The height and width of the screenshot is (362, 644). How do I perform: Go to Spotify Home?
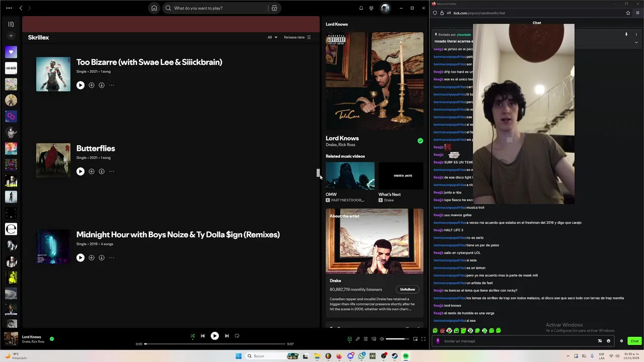154,8
